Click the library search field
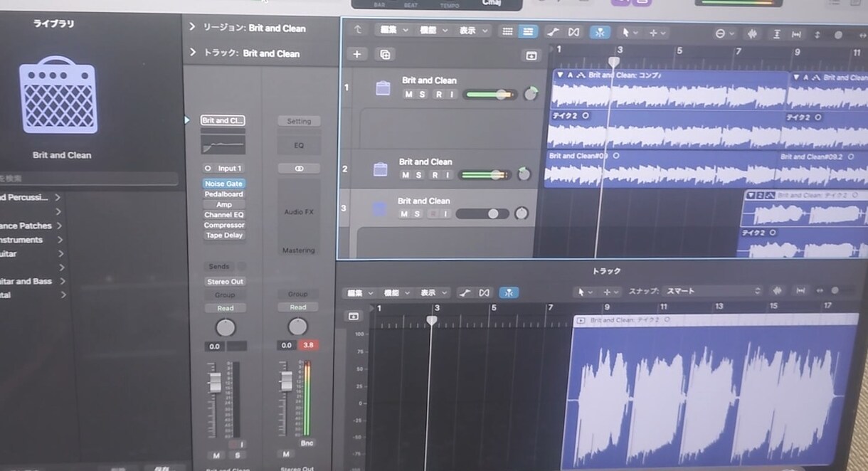The width and height of the screenshot is (868, 471). [x=89, y=179]
